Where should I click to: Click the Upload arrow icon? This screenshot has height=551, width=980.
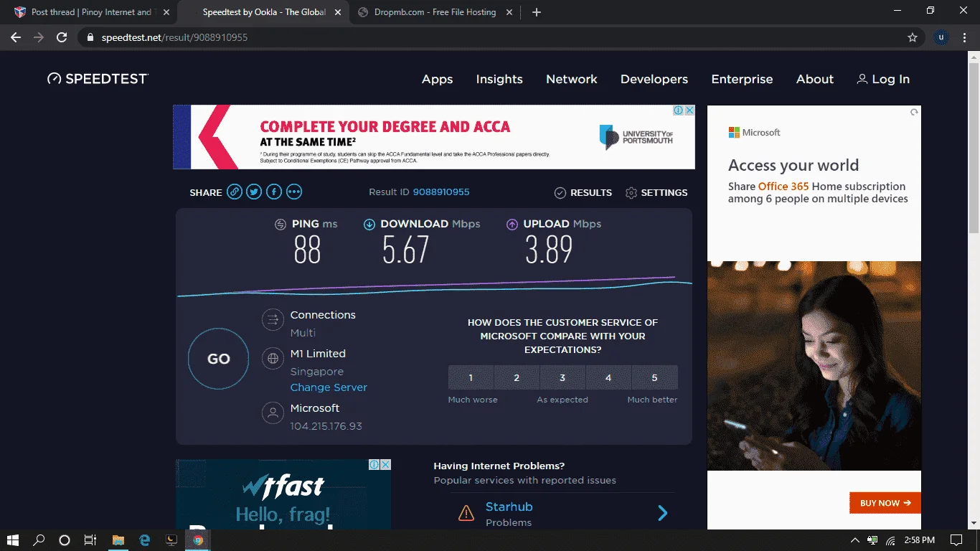(x=512, y=225)
